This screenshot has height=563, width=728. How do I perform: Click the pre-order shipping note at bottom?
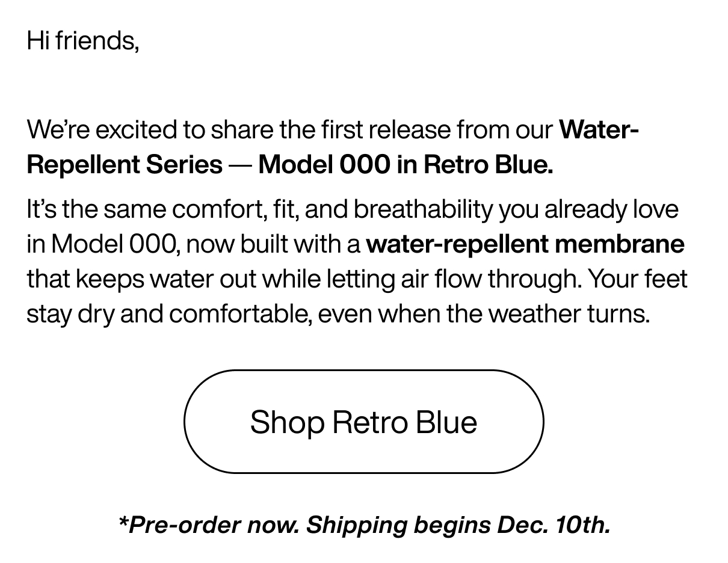coord(364,525)
